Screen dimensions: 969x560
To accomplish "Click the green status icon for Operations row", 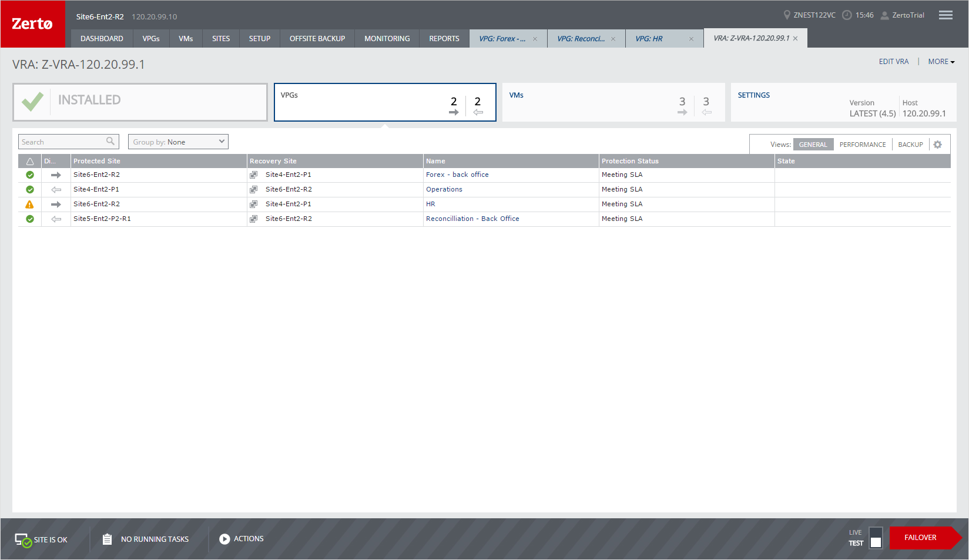I will point(30,190).
